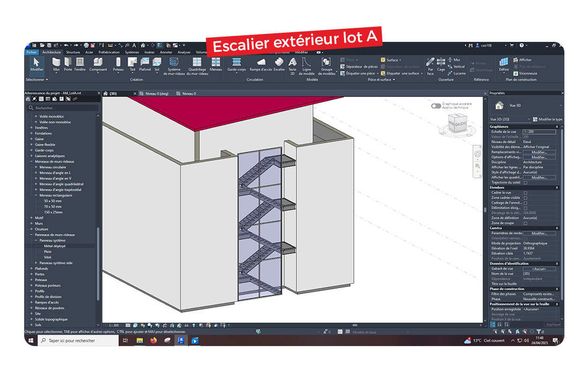Click the print icon in quick access toolbar

[86, 45]
